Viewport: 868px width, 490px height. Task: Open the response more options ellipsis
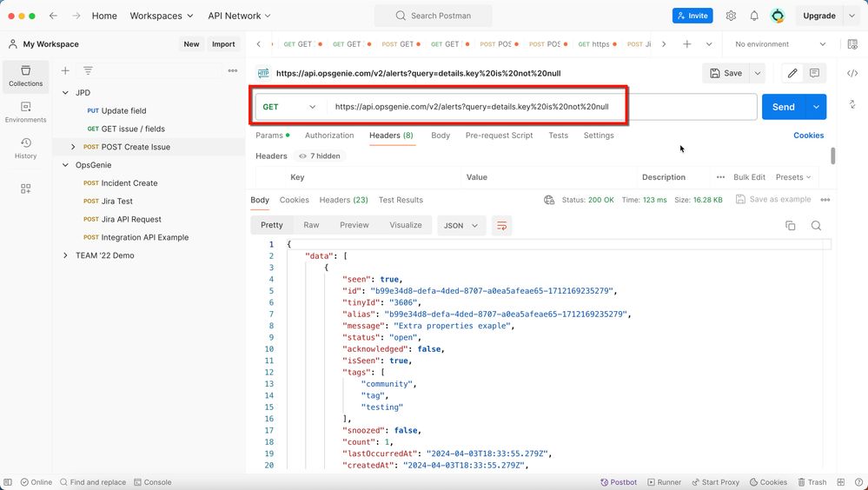pos(825,200)
